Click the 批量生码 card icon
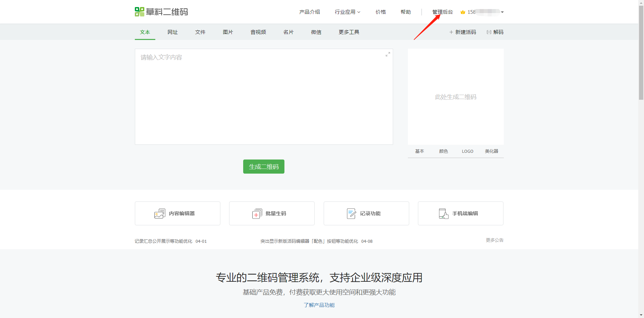 (x=257, y=214)
